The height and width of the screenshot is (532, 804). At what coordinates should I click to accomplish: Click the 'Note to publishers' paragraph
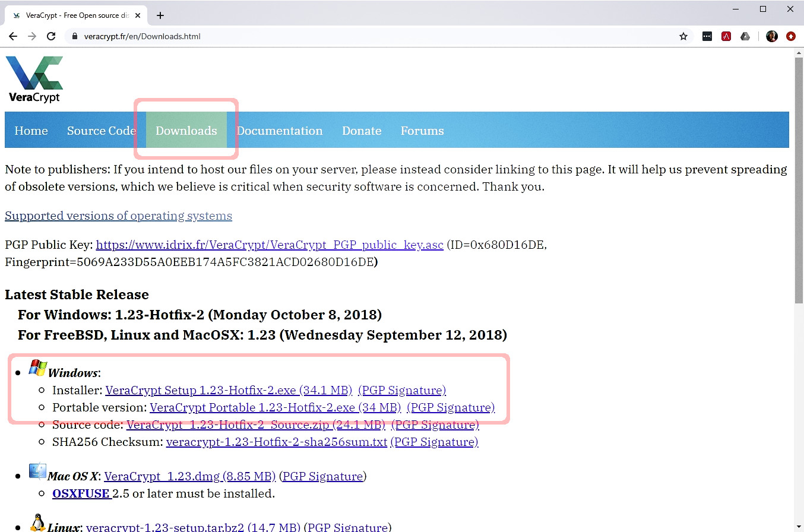(x=396, y=178)
